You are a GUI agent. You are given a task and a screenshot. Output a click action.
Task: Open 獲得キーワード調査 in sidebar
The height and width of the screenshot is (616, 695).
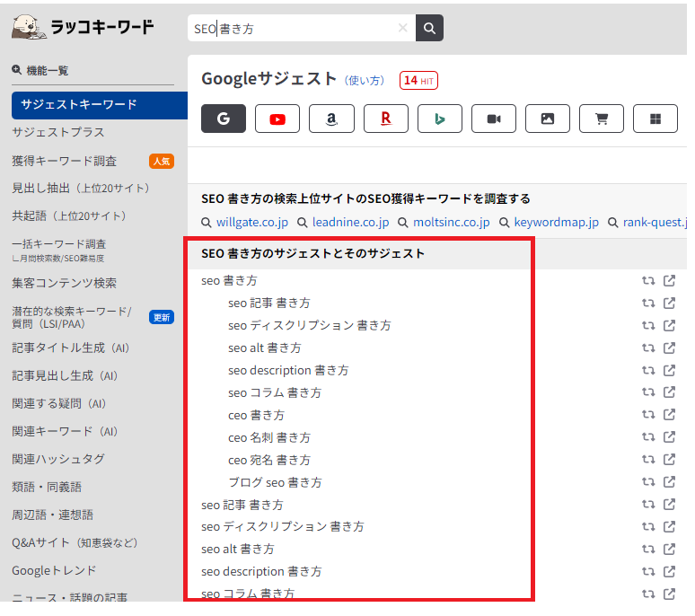point(65,163)
